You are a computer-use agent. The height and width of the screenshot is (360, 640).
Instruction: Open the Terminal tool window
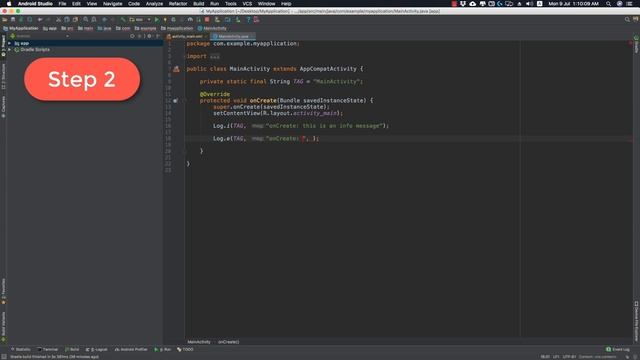pos(48,350)
